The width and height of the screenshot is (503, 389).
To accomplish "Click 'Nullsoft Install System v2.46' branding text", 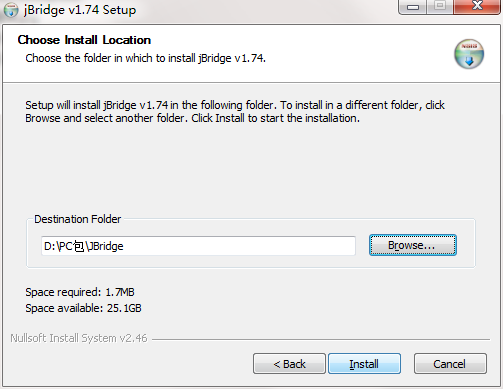I will [79, 338].
